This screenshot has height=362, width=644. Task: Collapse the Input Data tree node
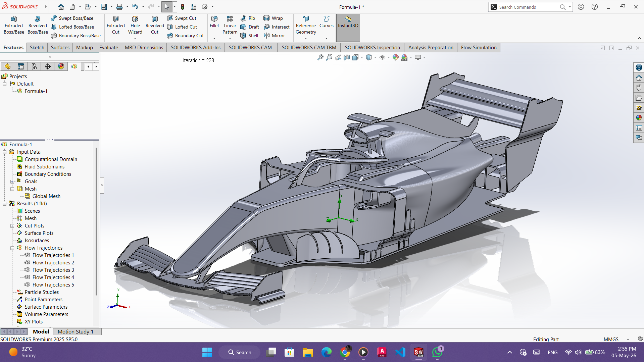coord(5,152)
